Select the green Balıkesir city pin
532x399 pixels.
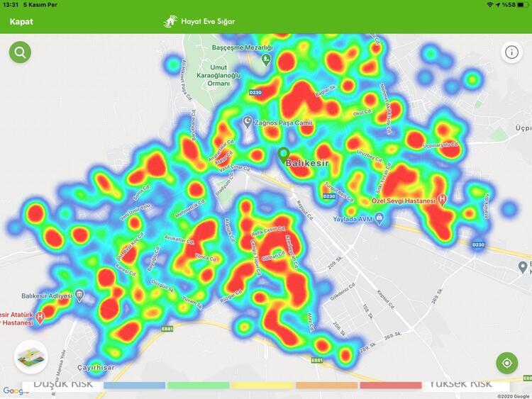pos(284,154)
